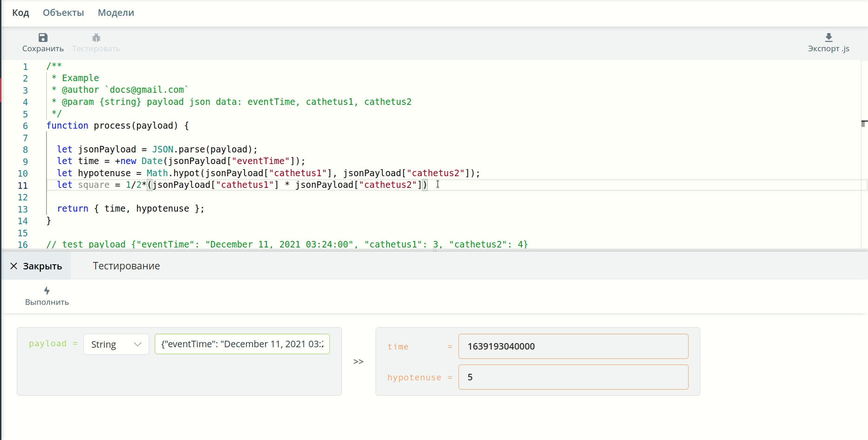Click the Save floppy disk icon
This screenshot has width=868, height=440.
[x=43, y=37]
